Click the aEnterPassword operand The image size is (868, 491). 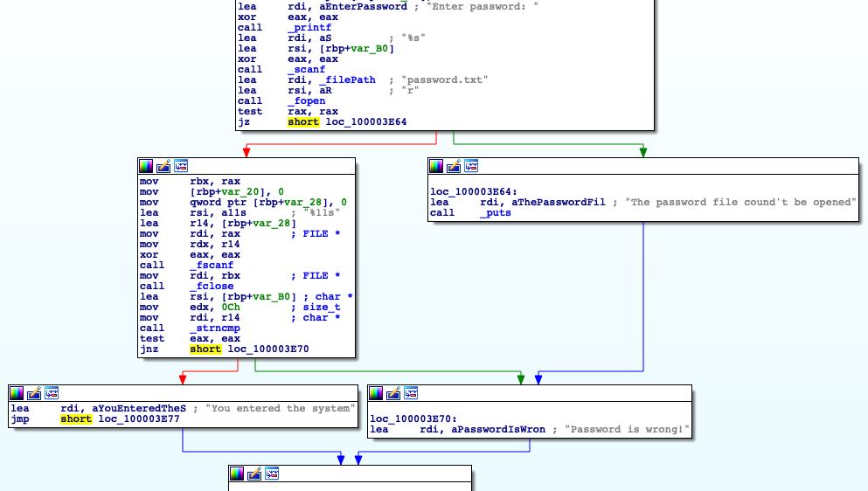(x=363, y=7)
